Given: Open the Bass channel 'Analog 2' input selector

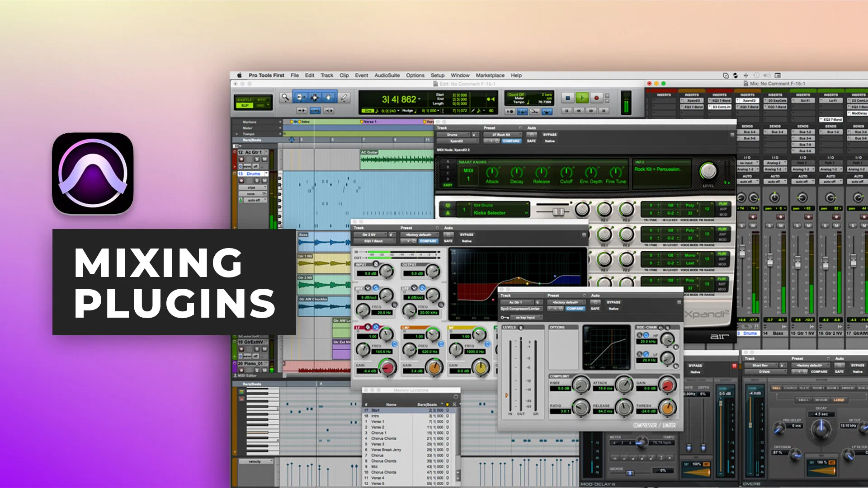Looking at the screenshot, I should [774, 163].
